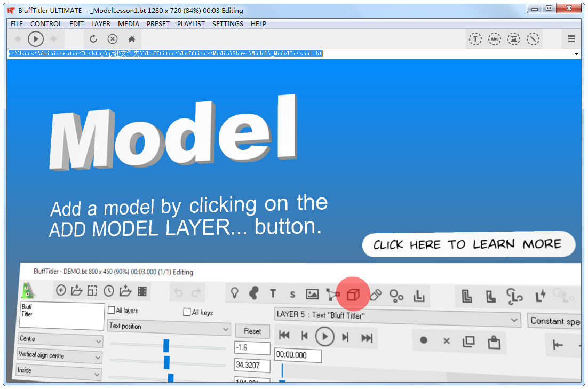
Task: Click the dashed-circle Abc icon
Action: [494, 39]
